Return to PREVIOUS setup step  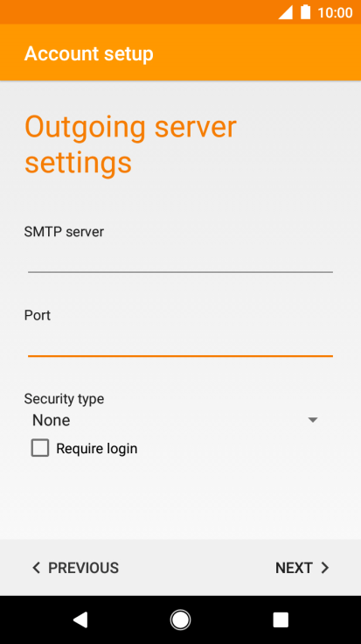pyautogui.click(x=75, y=568)
